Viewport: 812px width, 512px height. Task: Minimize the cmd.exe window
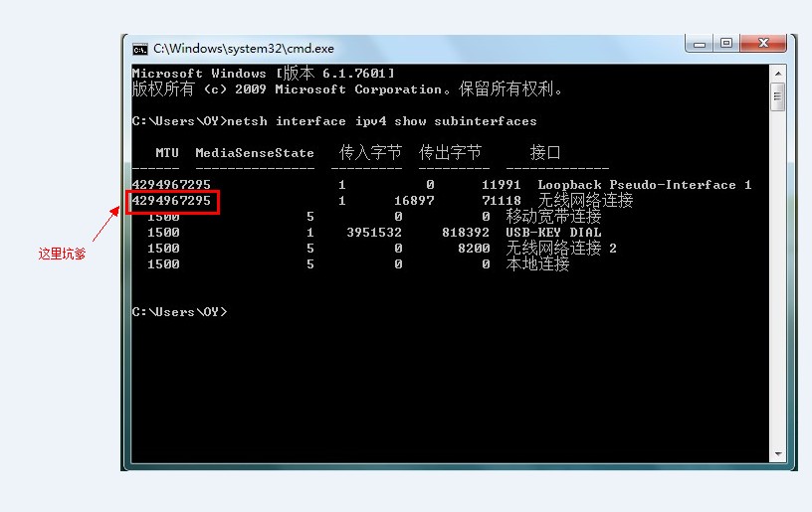(700, 44)
